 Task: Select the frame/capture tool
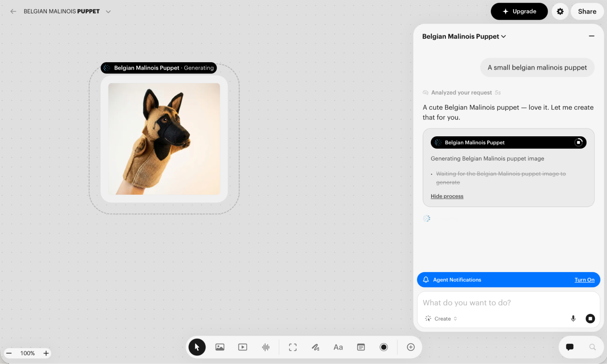(x=292, y=347)
